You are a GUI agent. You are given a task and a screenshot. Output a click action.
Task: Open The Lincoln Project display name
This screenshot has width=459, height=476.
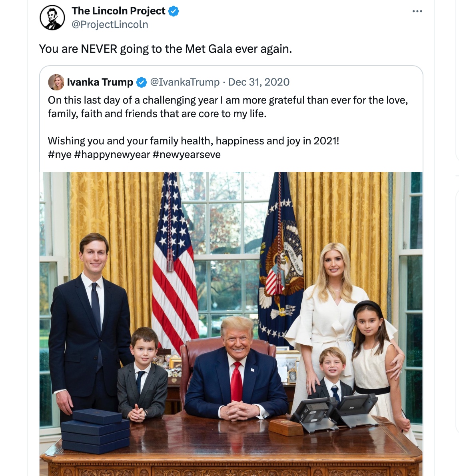tap(118, 11)
